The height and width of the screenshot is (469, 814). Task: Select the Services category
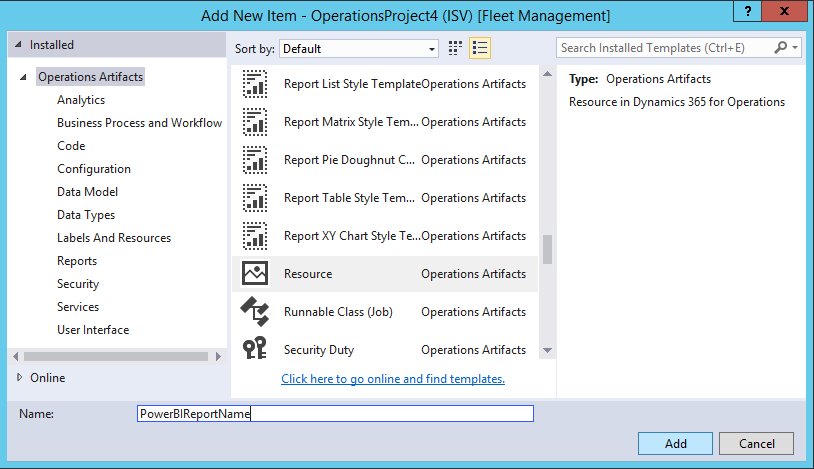(78, 307)
